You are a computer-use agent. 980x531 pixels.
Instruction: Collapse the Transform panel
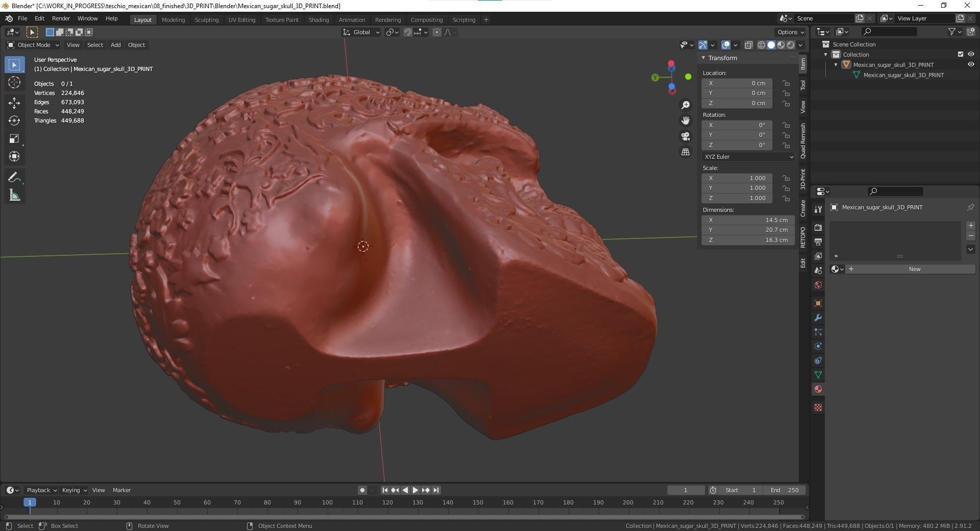pyautogui.click(x=703, y=58)
